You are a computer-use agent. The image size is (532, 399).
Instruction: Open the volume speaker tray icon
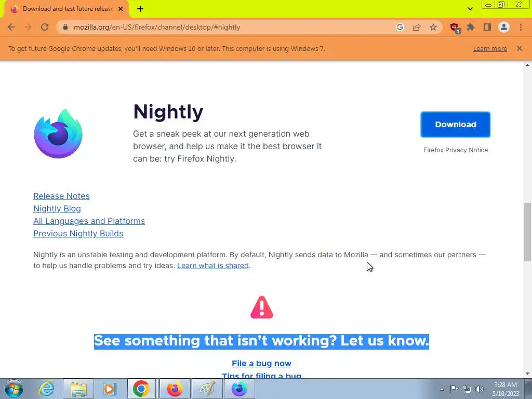(x=480, y=389)
